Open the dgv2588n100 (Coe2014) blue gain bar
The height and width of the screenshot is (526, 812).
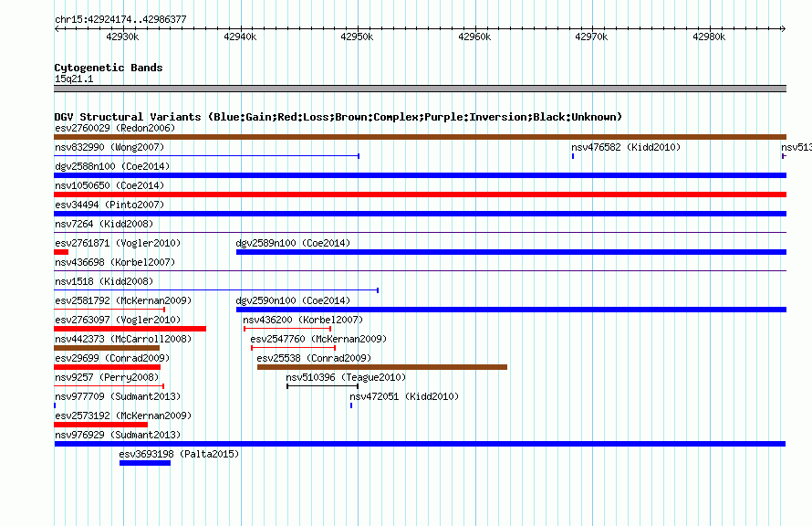coord(420,175)
